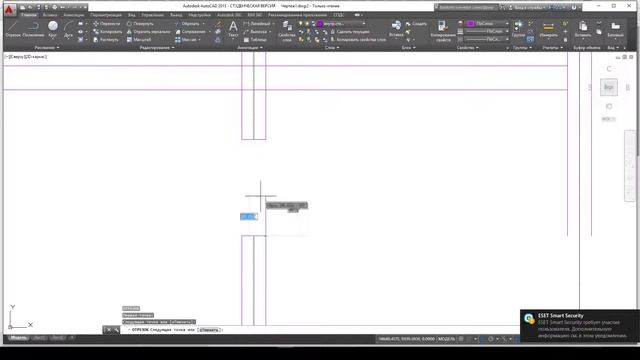Close the command line with X button
Image resolution: width=640 pixels, height=360 pixels.
coord(109,330)
